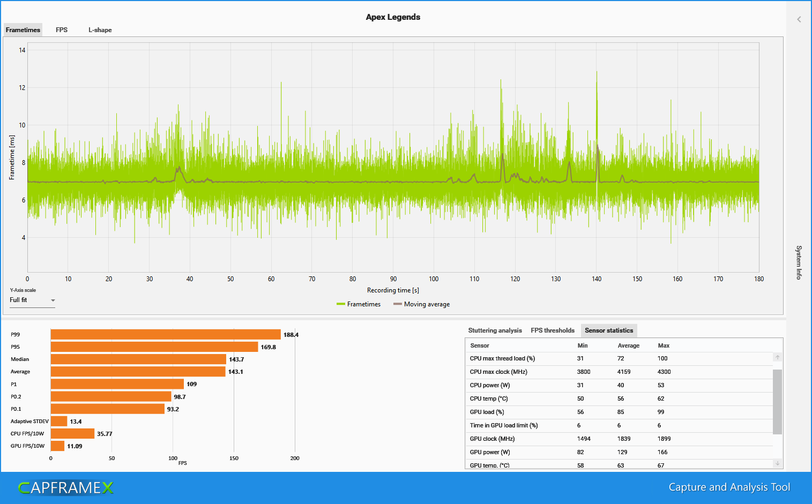Select the CPU max thread load (%) row
812x504 pixels.
pyautogui.click(x=619, y=358)
